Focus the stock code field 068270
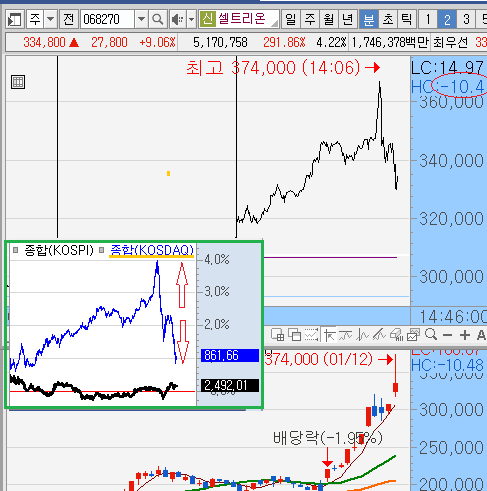 coord(107,20)
